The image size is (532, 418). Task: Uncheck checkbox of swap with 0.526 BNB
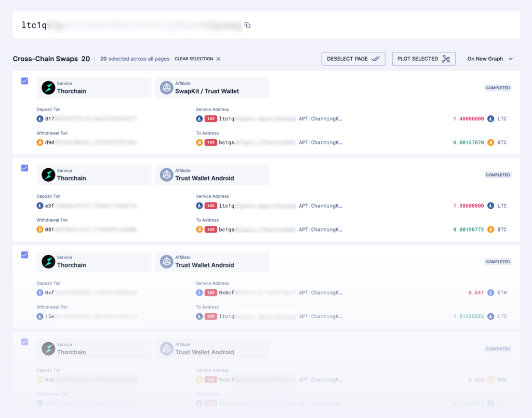point(25,342)
